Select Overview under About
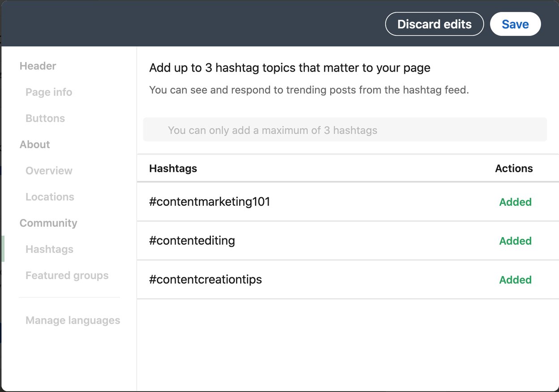The image size is (559, 392). coord(49,170)
